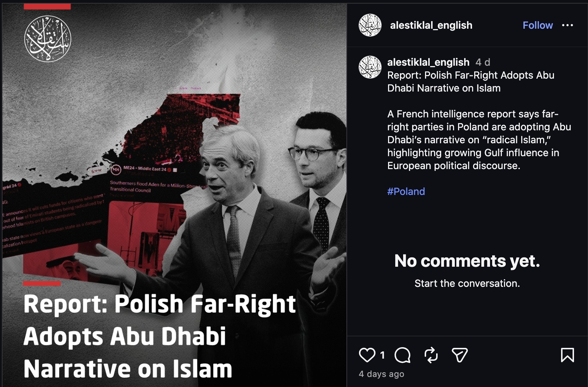Click 'No comments yet.' heading area

pyautogui.click(x=467, y=261)
